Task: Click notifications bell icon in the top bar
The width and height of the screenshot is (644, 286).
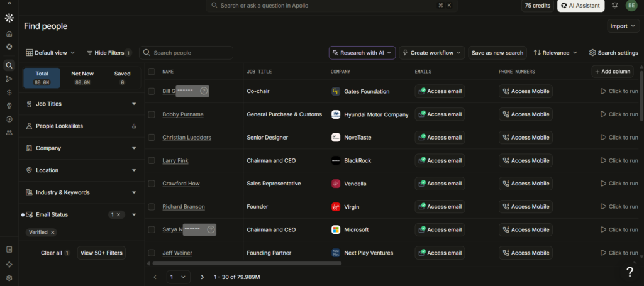Action: tap(615, 5)
